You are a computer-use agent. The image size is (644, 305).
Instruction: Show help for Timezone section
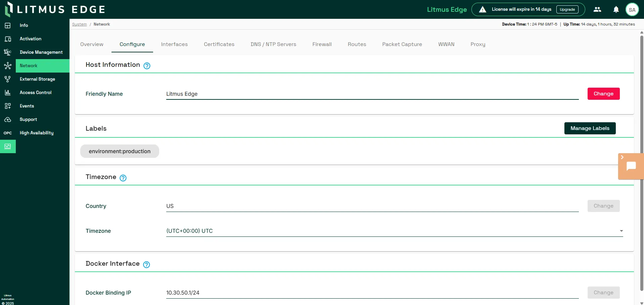click(x=123, y=178)
